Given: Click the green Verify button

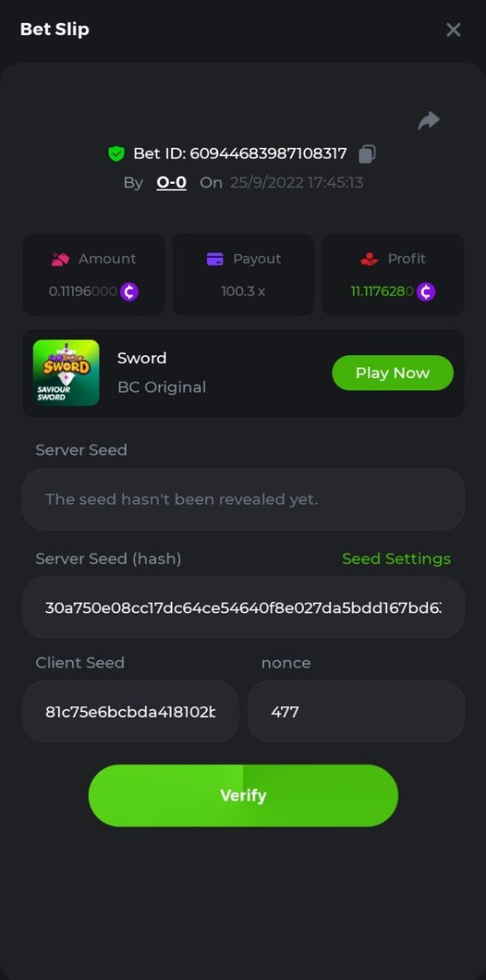Looking at the screenshot, I should 243,795.
